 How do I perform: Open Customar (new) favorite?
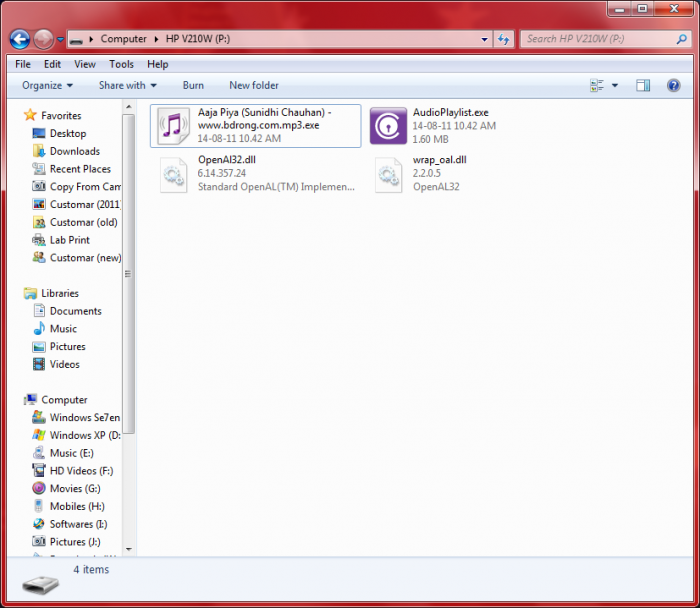tap(76, 258)
